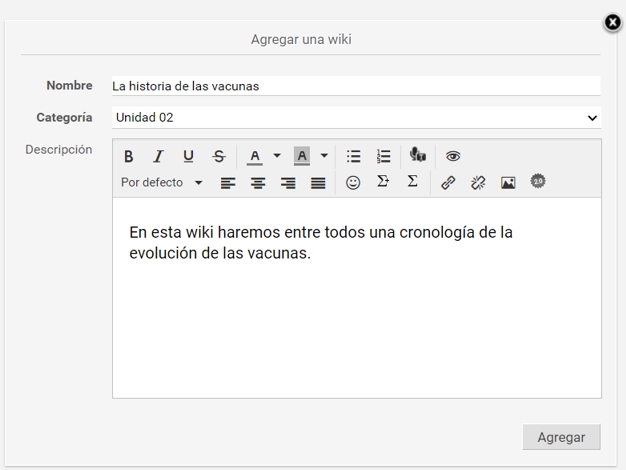Viewport: 626px width, 470px height.
Task: Justify the text alignment
Action: pyautogui.click(x=318, y=183)
